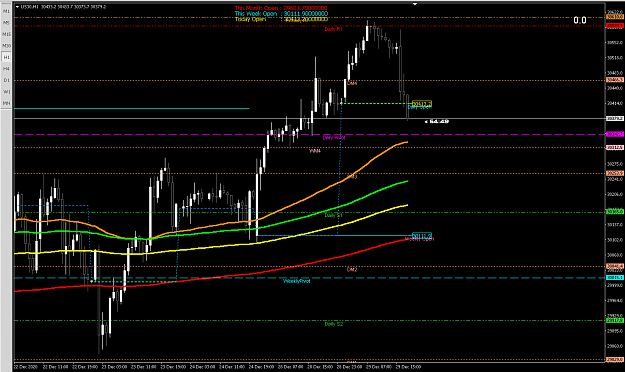Click the yellow boxed Daily Open price tag
This screenshot has height=372, width=625.
[422, 104]
